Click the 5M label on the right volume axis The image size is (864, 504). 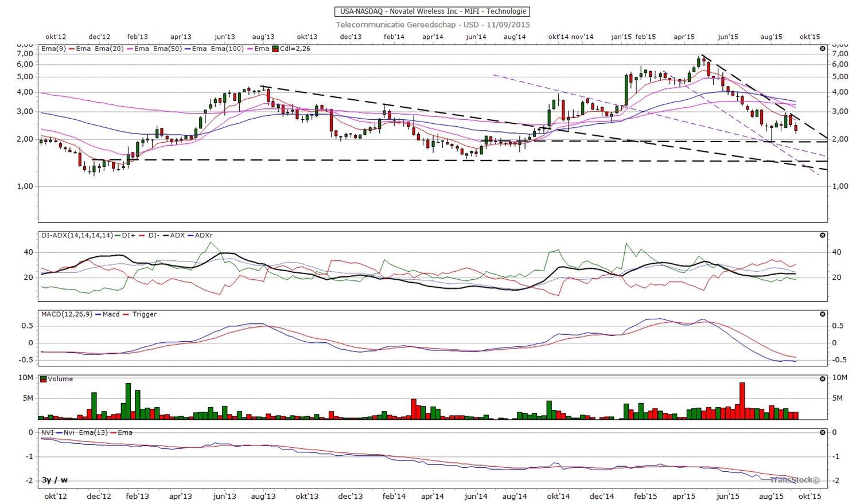(838, 398)
